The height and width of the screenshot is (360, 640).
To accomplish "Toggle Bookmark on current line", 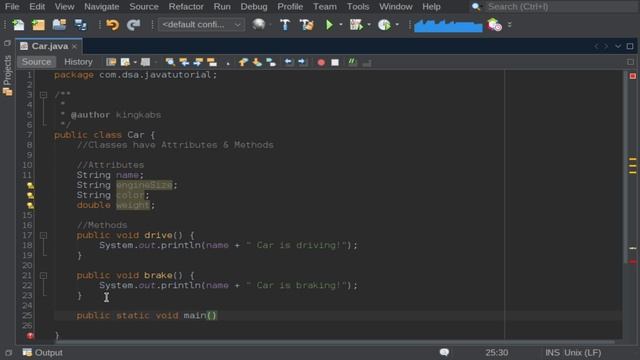I will 271,62.
